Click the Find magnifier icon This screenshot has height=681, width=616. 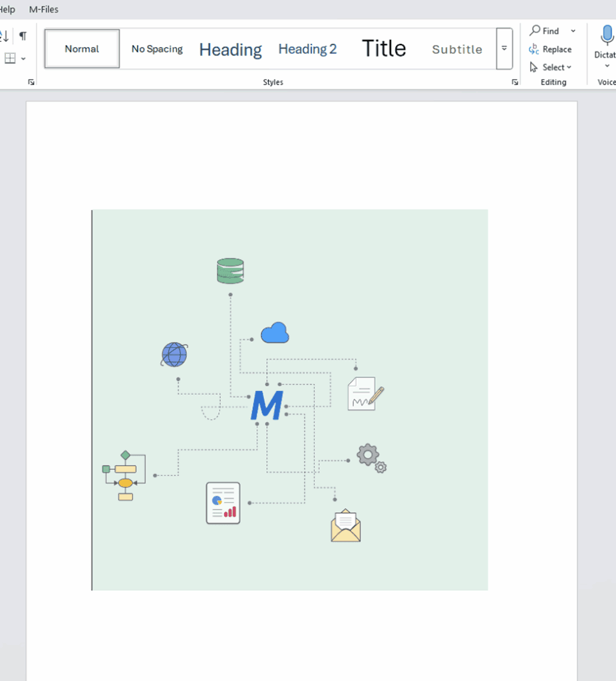pyautogui.click(x=535, y=31)
